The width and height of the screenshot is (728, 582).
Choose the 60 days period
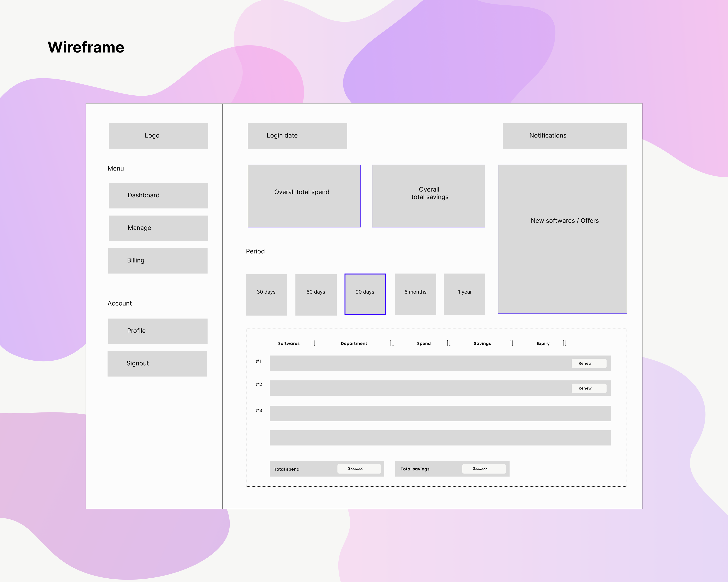(316, 295)
